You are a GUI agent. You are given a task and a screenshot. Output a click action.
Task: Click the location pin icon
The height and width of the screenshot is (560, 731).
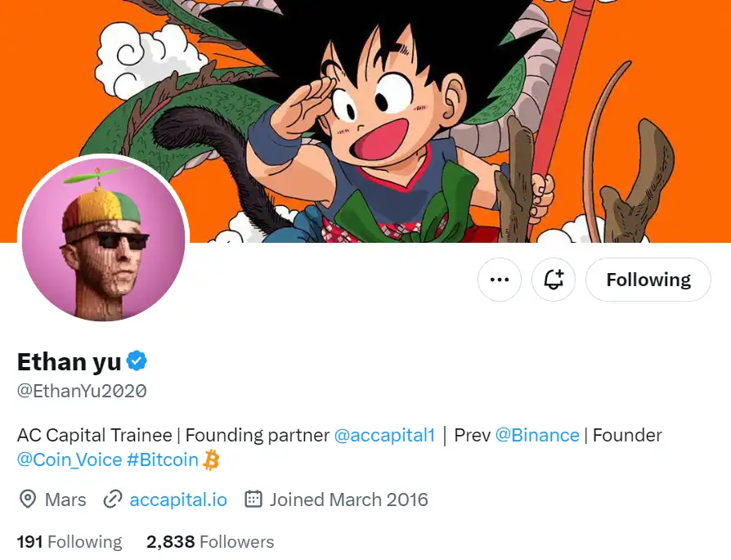coord(27,500)
